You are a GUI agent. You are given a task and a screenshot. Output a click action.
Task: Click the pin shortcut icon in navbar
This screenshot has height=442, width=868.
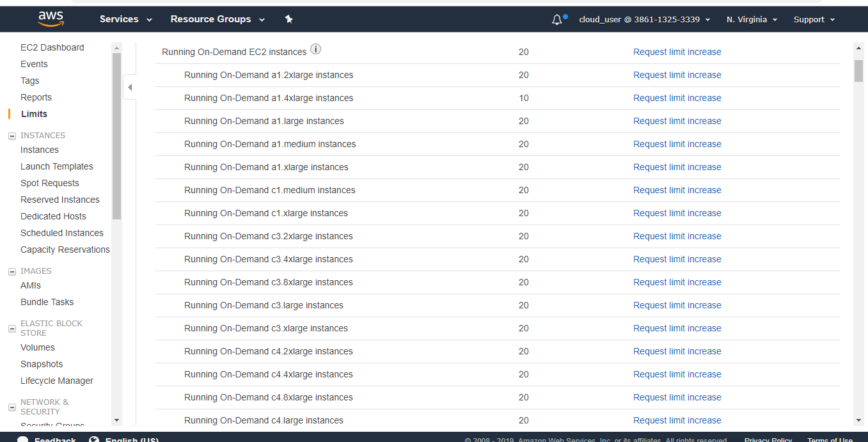(x=288, y=19)
